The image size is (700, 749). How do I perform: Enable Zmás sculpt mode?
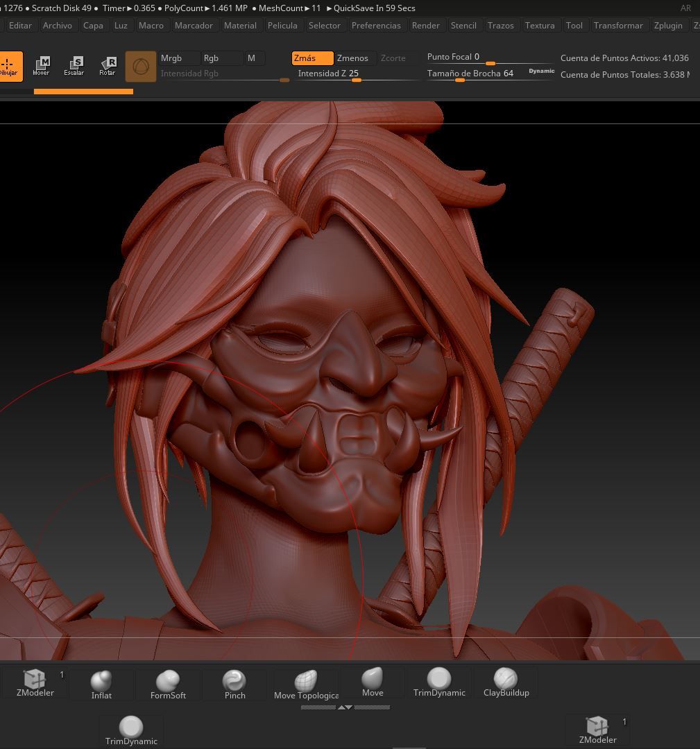pyautogui.click(x=312, y=58)
